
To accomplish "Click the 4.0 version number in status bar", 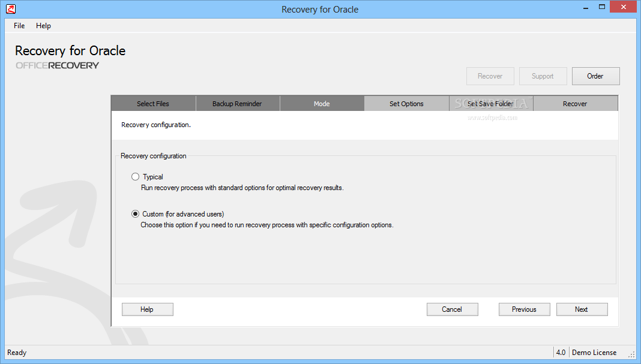I will pyautogui.click(x=561, y=353).
